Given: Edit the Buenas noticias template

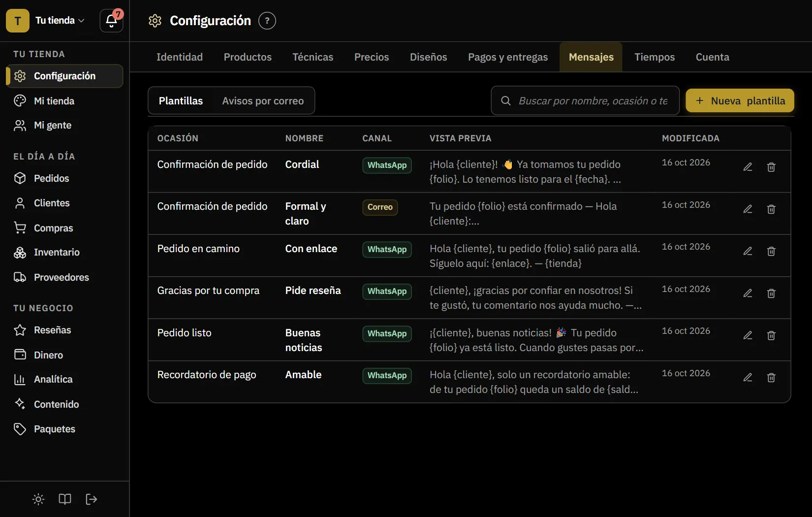Looking at the screenshot, I should tap(748, 335).
